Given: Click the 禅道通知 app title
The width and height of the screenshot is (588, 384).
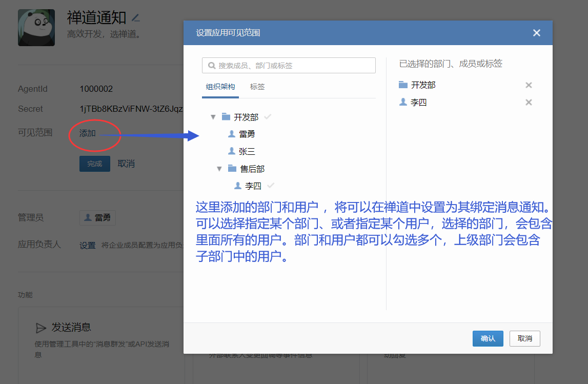Looking at the screenshot, I should click(x=97, y=17).
